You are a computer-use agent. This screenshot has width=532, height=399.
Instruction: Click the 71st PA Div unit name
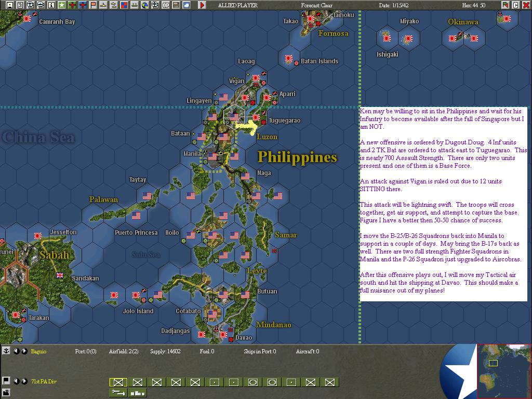44,381
